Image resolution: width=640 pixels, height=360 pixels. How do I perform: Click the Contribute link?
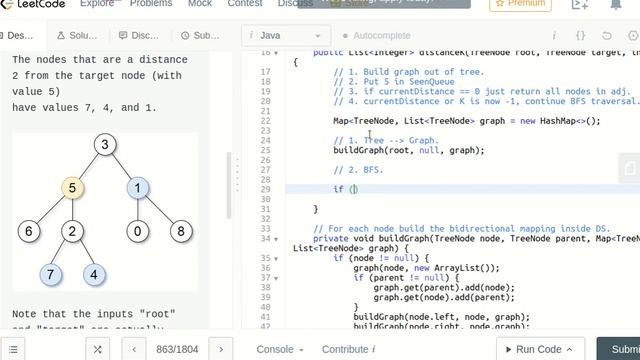click(348, 349)
